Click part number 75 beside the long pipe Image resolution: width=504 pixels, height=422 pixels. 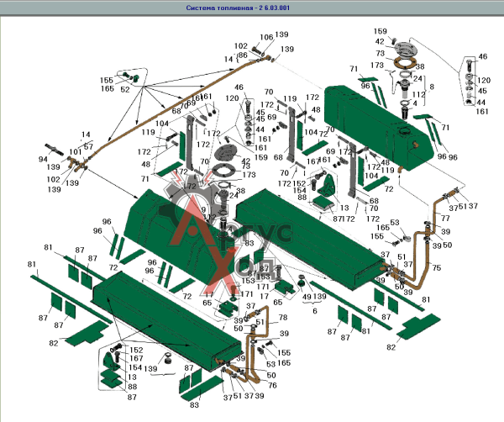(x=436, y=267)
